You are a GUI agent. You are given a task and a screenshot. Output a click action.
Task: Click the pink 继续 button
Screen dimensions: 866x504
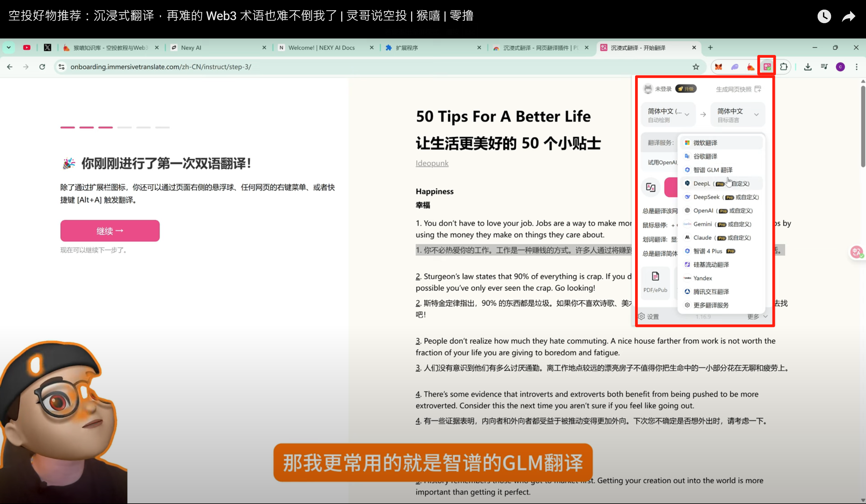[110, 231]
